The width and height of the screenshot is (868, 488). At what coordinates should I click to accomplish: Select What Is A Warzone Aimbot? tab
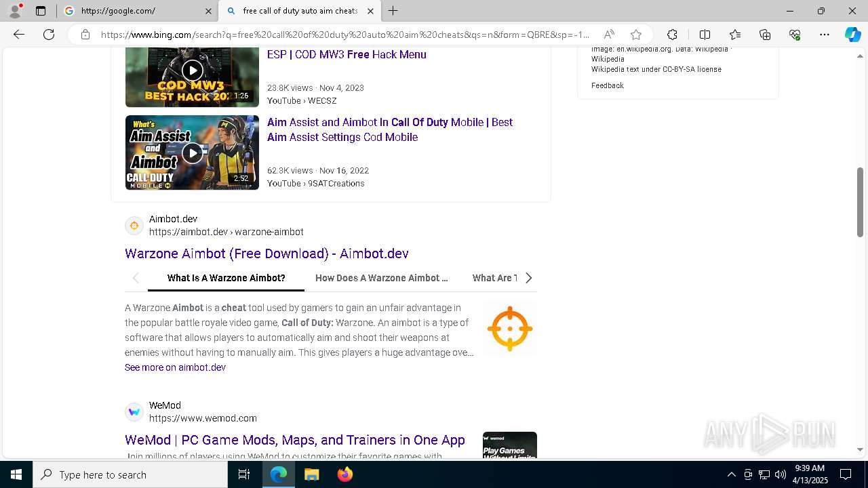pyautogui.click(x=226, y=278)
